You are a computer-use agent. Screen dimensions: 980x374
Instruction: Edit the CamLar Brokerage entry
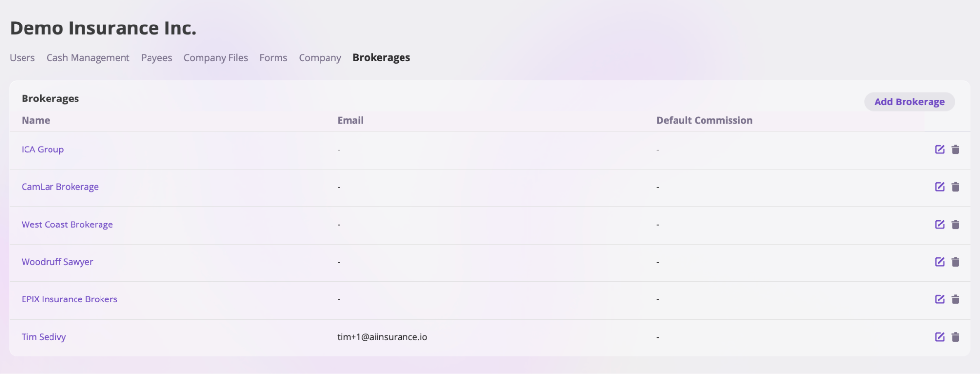939,187
